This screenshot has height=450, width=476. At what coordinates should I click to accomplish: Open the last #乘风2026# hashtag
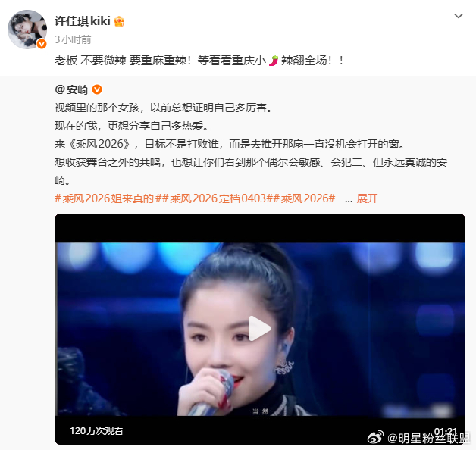305,198
